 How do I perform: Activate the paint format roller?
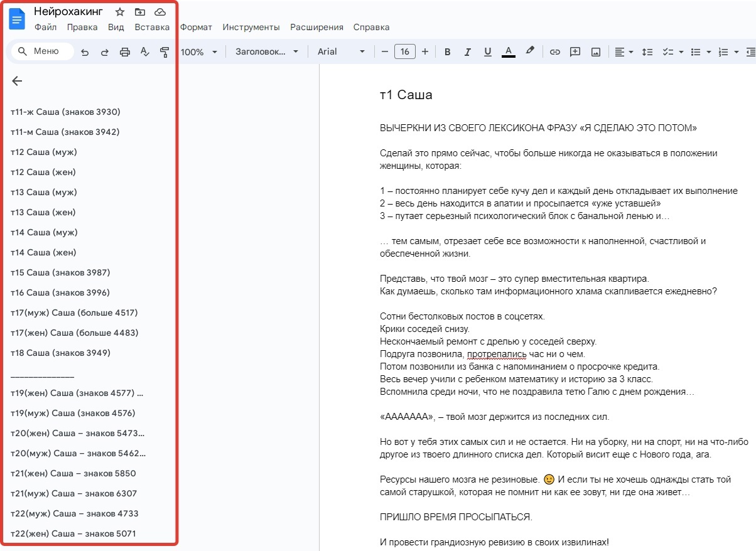[x=165, y=52]
